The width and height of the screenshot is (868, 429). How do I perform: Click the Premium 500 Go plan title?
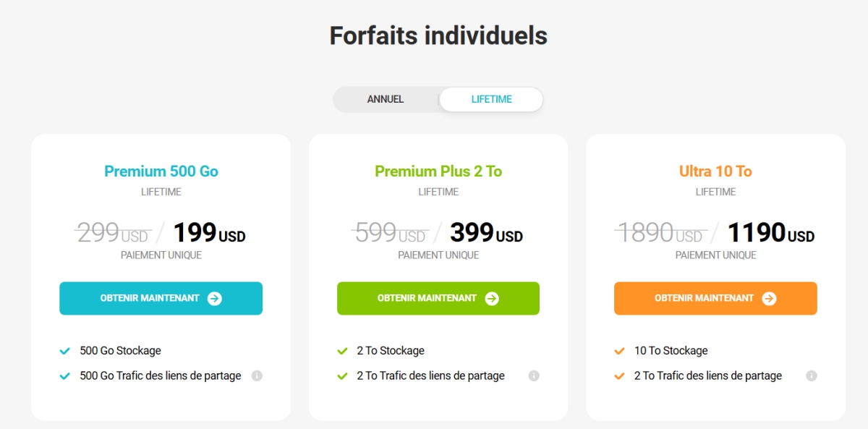point(161,171)
